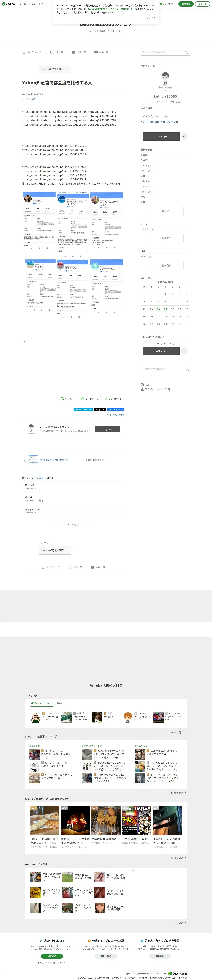Image resolution: width=212 pixels, height=980 pixels.
Task: Click 記事を報告する link
Action: point(116,415)
